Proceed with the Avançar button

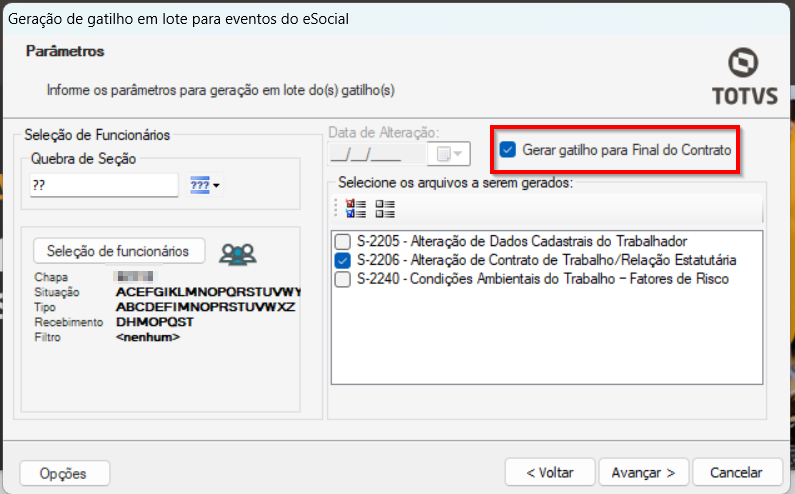pos(644,473)
